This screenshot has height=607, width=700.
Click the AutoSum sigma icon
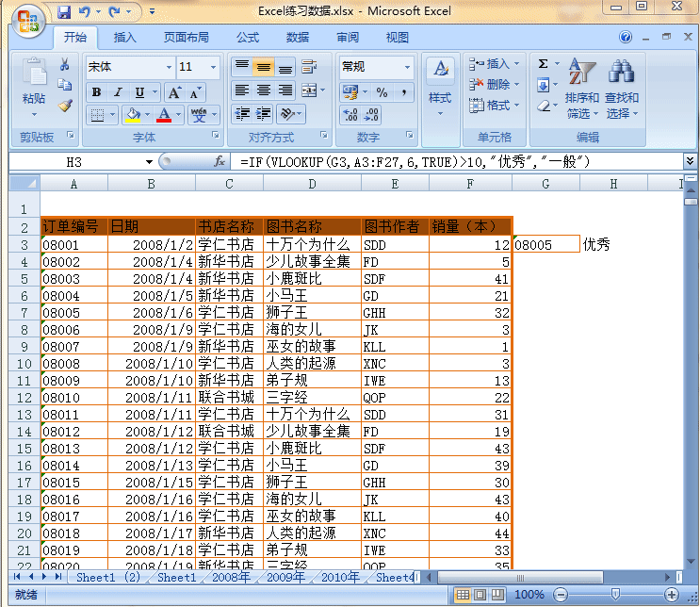[x=544, y=64]
